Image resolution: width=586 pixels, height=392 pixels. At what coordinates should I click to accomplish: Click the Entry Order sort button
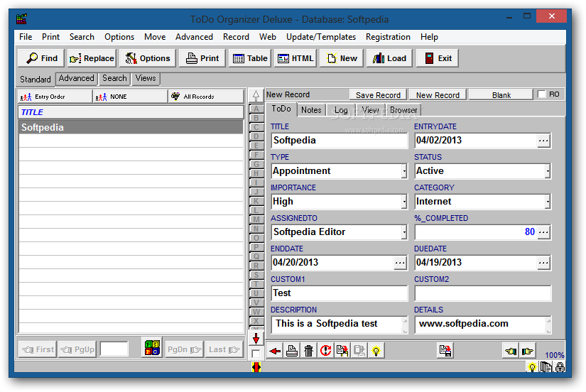[x=55, y=97]
